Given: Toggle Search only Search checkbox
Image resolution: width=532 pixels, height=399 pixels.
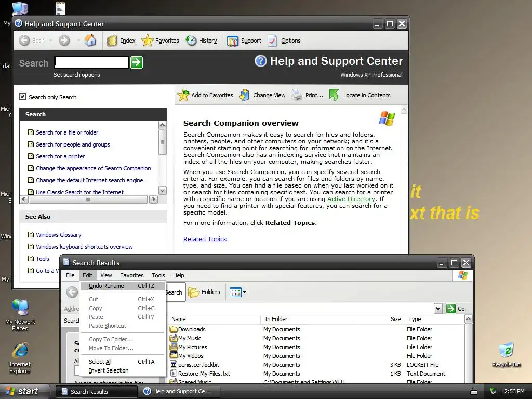Looking at the screenshot, I should [x=23, y=97].
